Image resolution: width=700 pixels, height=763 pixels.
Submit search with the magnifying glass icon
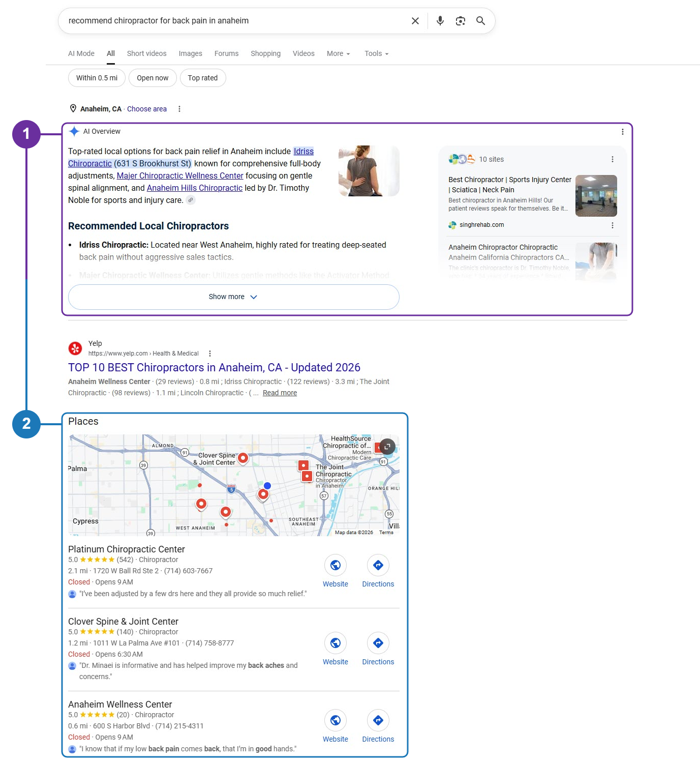tap(480, 21)
